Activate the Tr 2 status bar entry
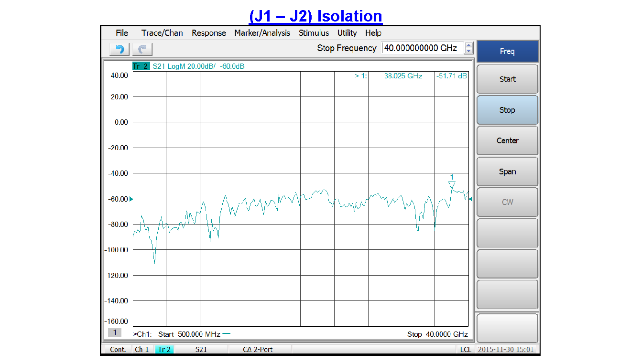 point(165,349)
